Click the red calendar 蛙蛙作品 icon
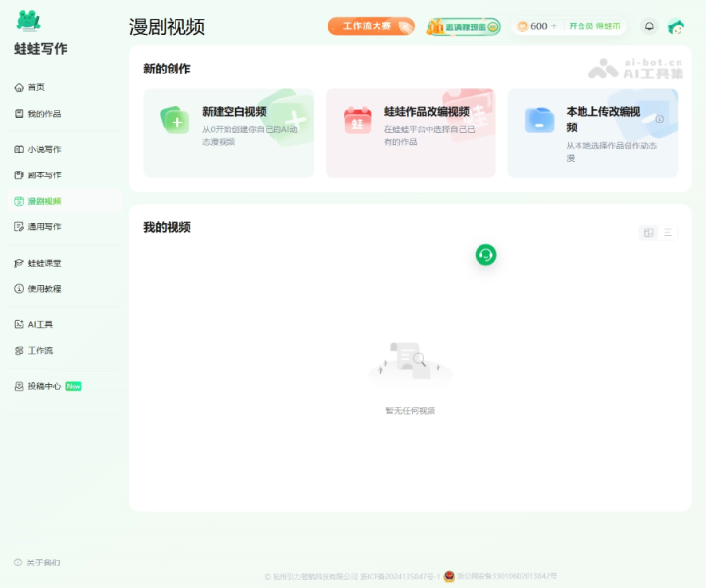 (x=358, y=121)
